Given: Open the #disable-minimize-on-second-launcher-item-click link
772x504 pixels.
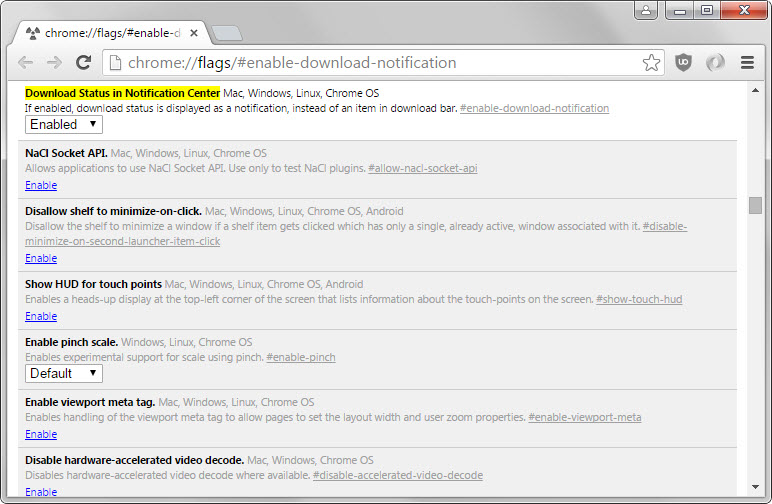Looking at the screenshot, I should pyautogui.click(x=123, y=241).
